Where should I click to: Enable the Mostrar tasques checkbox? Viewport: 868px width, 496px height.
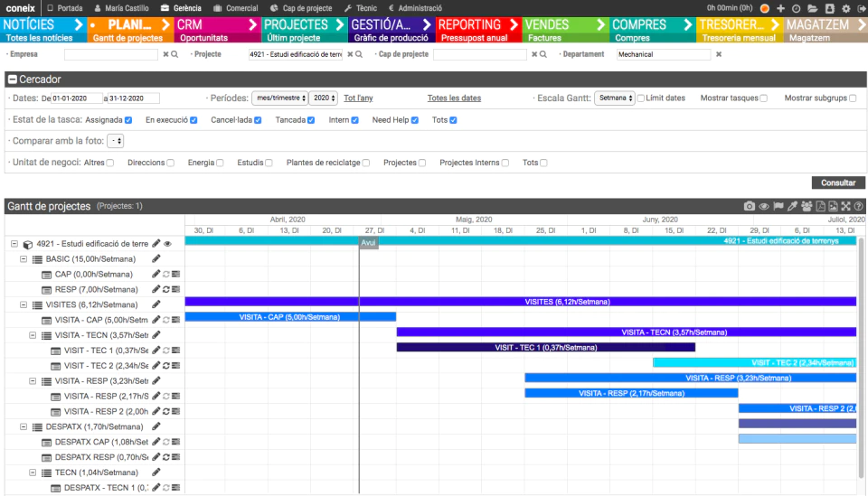pyautogui.click(x=763, y=98)
